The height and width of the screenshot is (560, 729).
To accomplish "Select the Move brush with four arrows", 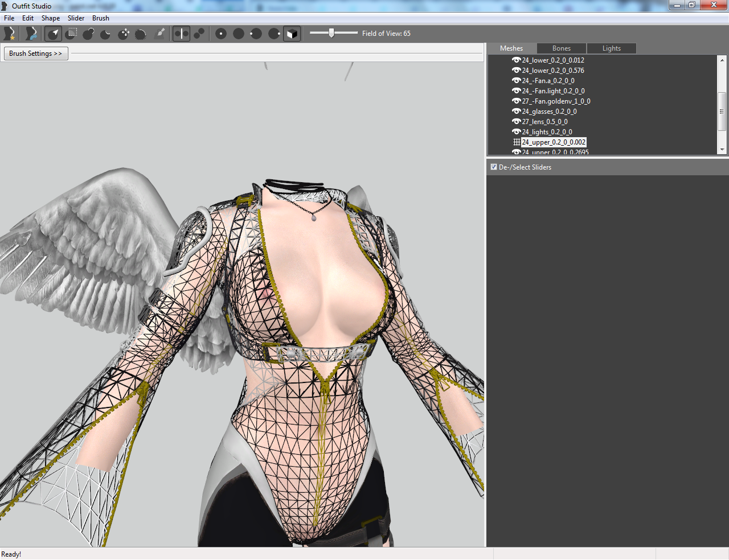I will point(124,34).
